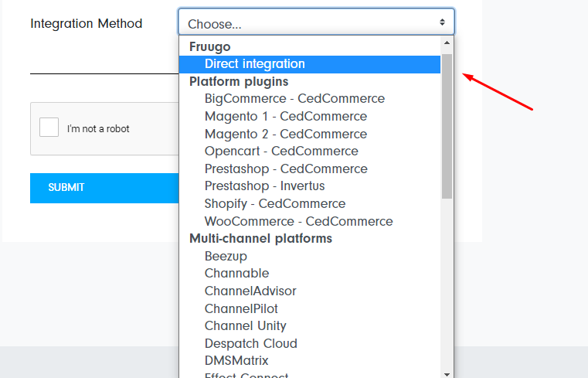588x378 pixels.
Task: Select ChannelAdvisor option
Action: (309, 291)
